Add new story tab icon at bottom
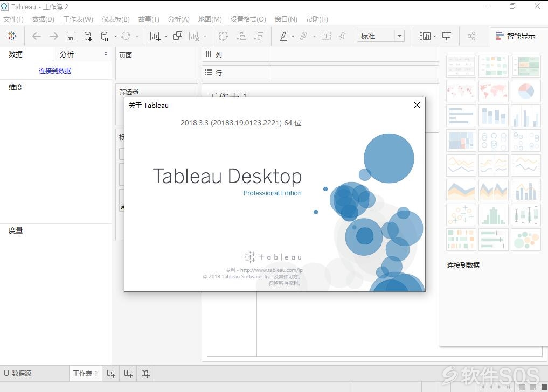The width and height of the screenshot is (548, 392). [x=145, y=374]
